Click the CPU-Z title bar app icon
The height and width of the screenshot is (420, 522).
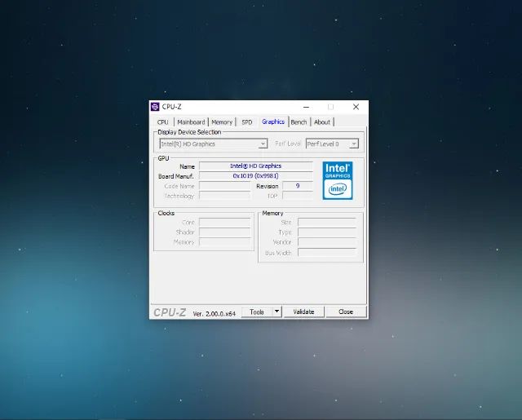155,107
